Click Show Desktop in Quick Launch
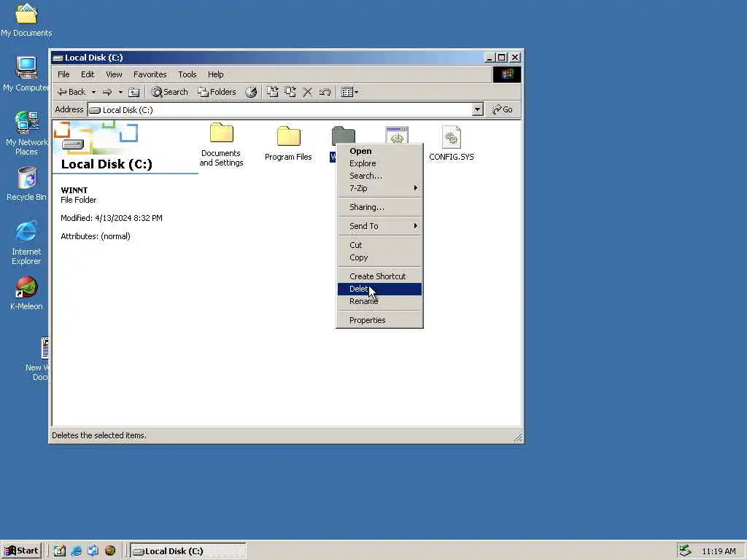747x560 pixels. (60, 551)
